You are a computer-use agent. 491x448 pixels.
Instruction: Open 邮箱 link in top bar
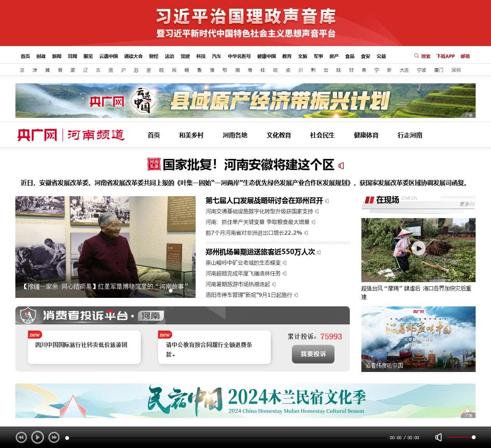click(465, 56)
